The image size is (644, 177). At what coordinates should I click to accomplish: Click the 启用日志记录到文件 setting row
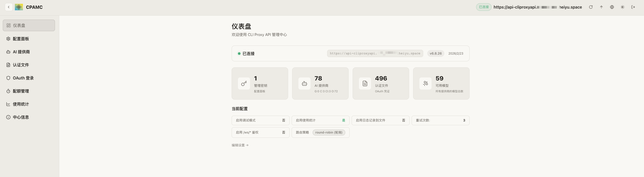click(x=381, y=120)
